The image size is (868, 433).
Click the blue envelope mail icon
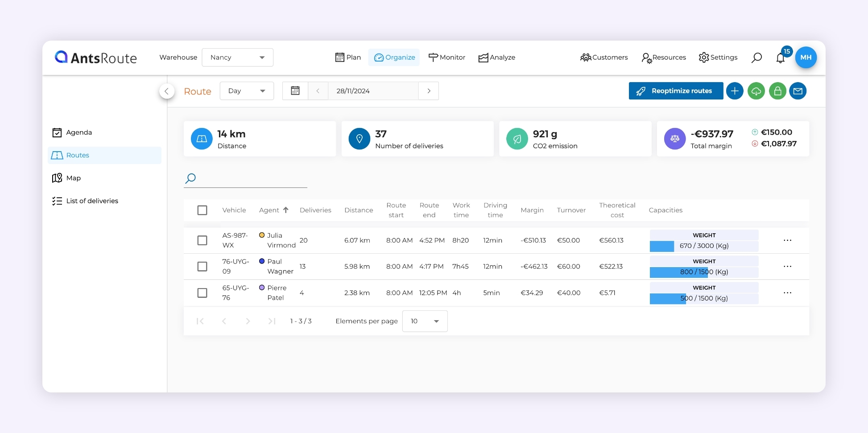[798, 91]
